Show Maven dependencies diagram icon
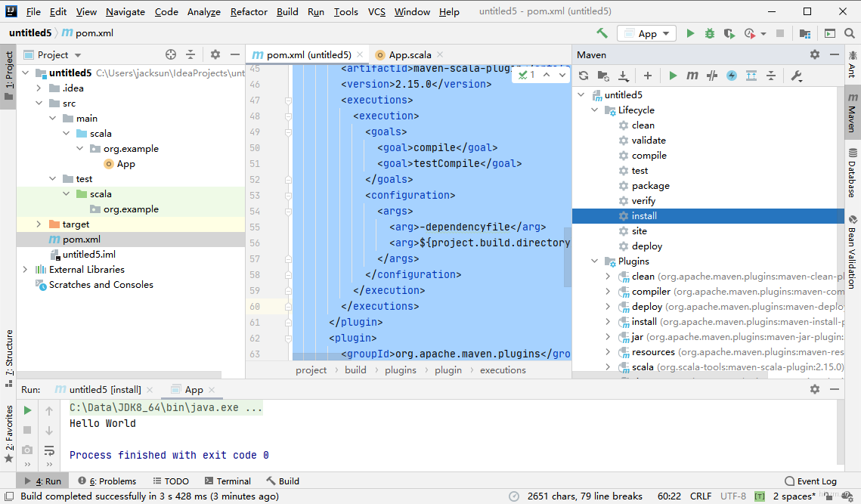Viewport: 861px width, 504px height. (751, 76)
